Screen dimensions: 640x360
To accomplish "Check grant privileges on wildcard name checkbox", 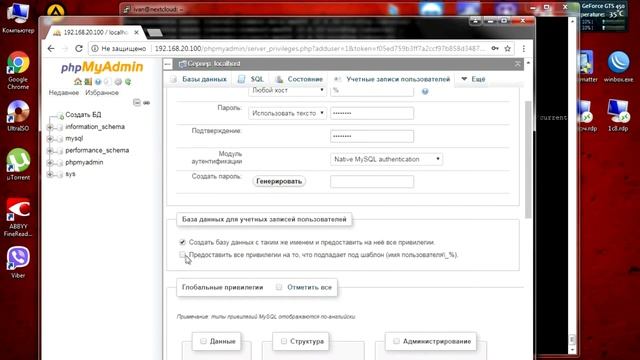I will click(182, 254).
